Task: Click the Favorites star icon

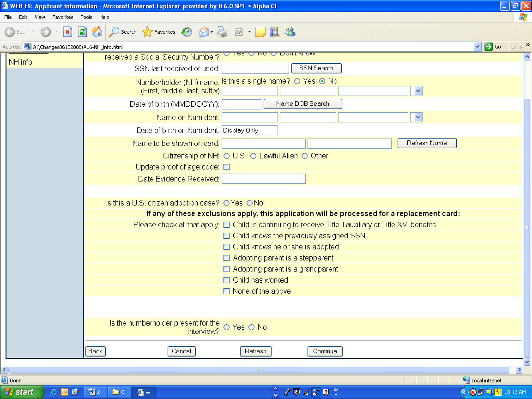Action: pos(147,32)
